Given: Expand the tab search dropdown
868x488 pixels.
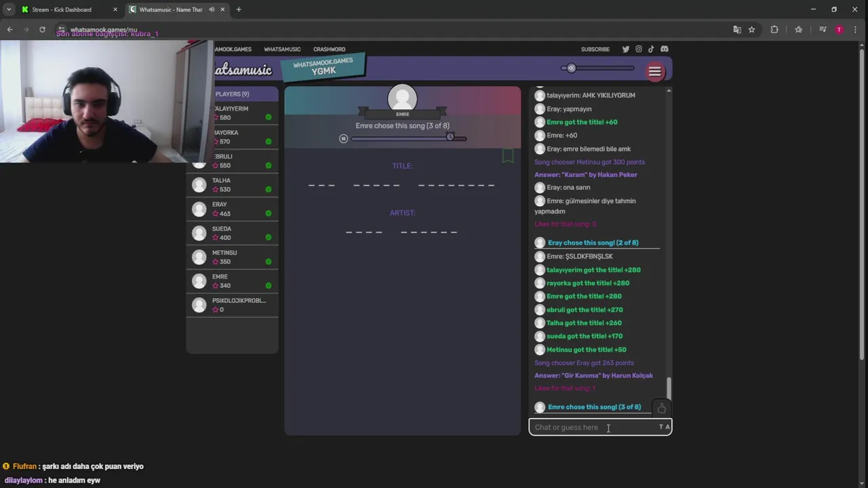Looking at the screenshot, I should pyautogui.click(x=9, y=9).
